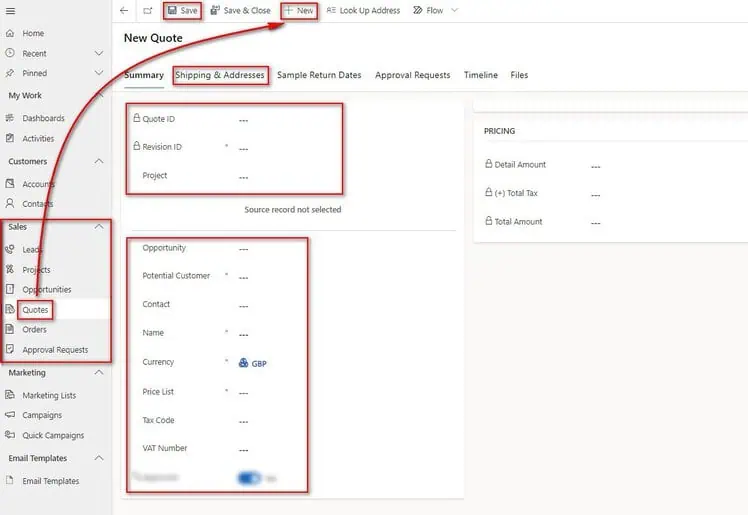Click the Contact lookup field value
The height and width of the screenshot is (515, 748).
tap(244, 306)
